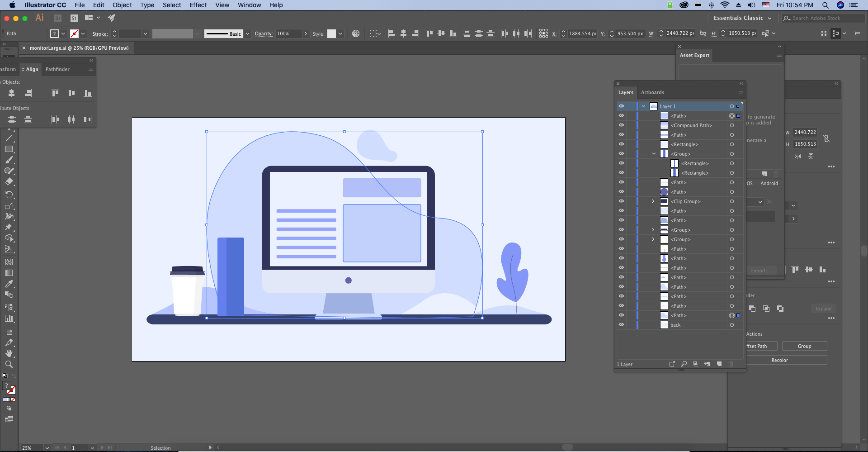Switch to the Artboards tab
The width and height of the screenshot is (868, 452).
click(x=652, y=92)
